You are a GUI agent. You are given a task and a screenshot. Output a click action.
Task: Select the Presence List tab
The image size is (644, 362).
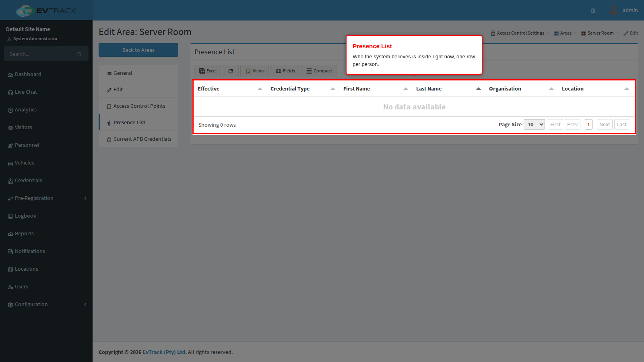click(138, 123)
